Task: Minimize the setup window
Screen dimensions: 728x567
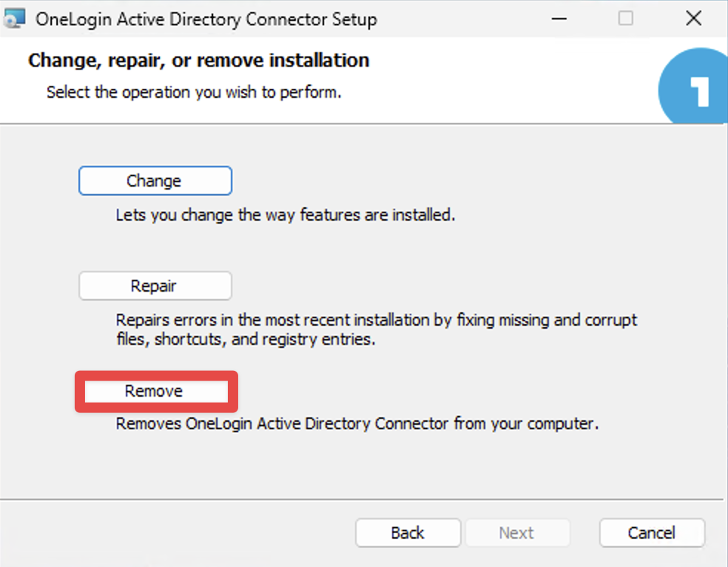Action: 559,19
